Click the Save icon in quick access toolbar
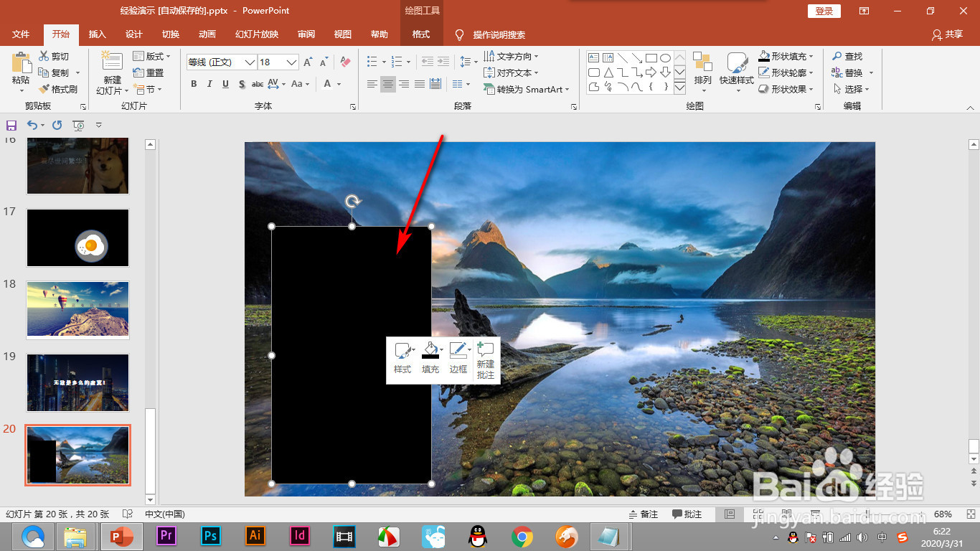The image size is (980, 551). point(11,125)
